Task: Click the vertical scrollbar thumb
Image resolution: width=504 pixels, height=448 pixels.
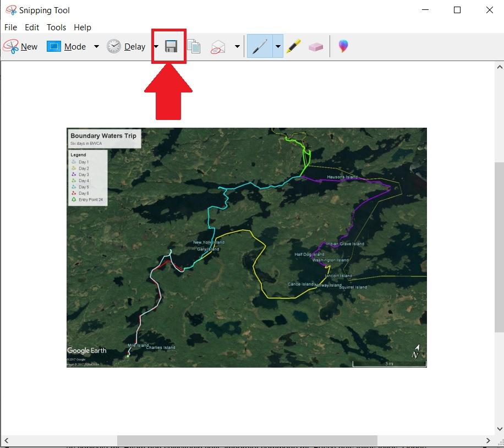Action: 500,247
